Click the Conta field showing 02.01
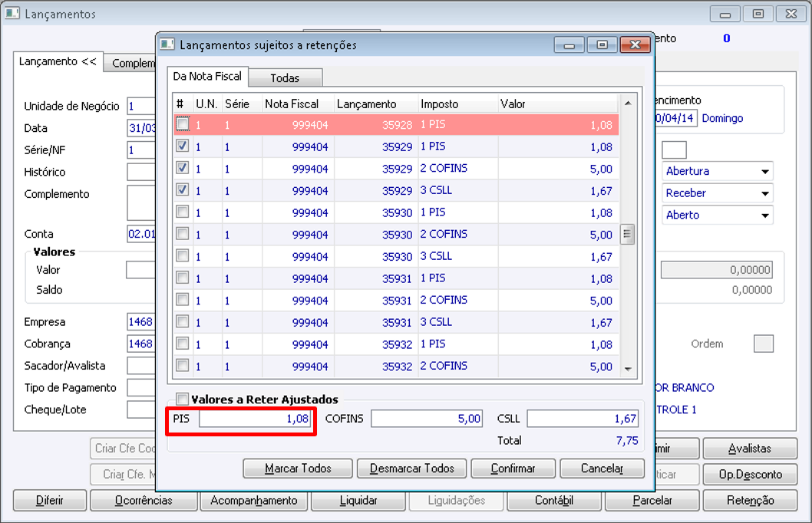This screenshot has width=812, height=523. pyautogui.click(x=141, y=234)
